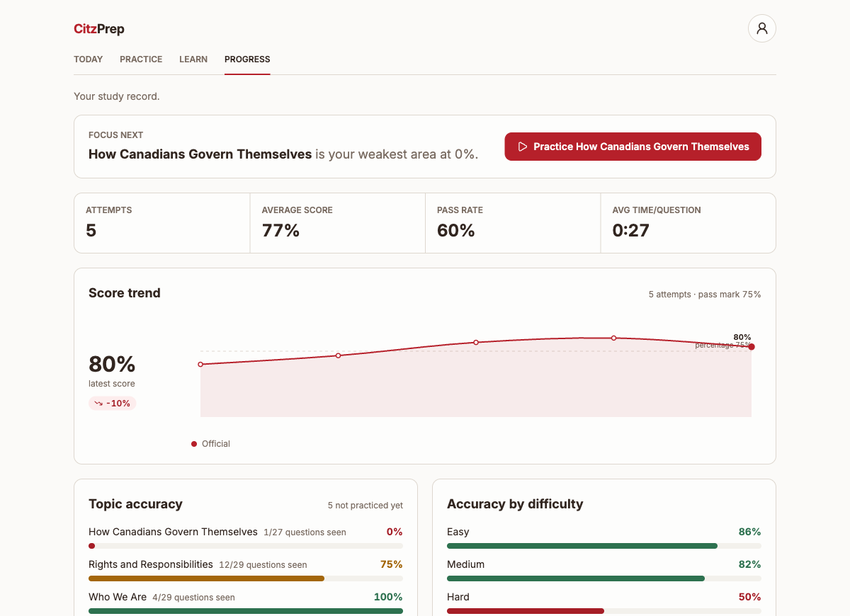Click the play icon in the practice button
This screenshot has width=850, height=616.
tap(523, 147)
